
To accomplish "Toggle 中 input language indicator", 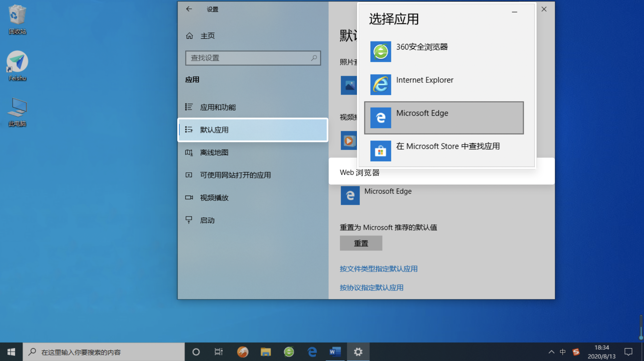I will [x=563, y=352].
